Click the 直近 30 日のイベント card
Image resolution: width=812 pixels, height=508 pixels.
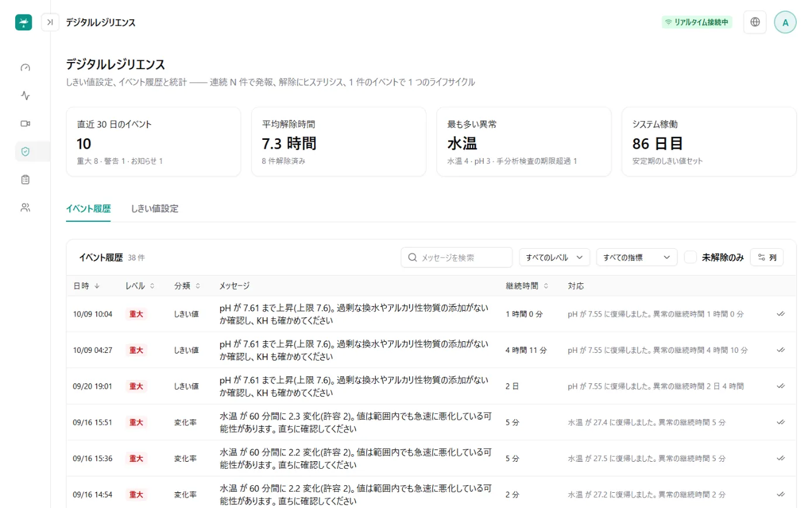click(x=153, y=142)
